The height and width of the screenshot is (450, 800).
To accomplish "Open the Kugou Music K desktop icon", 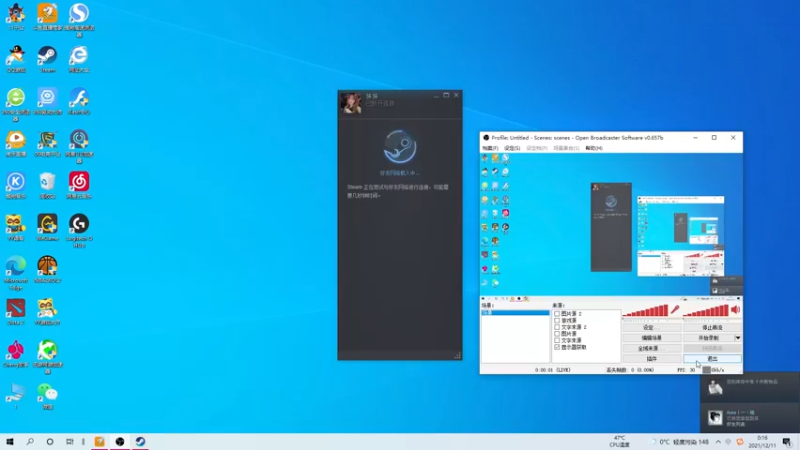I will click(x=16, y=184).
